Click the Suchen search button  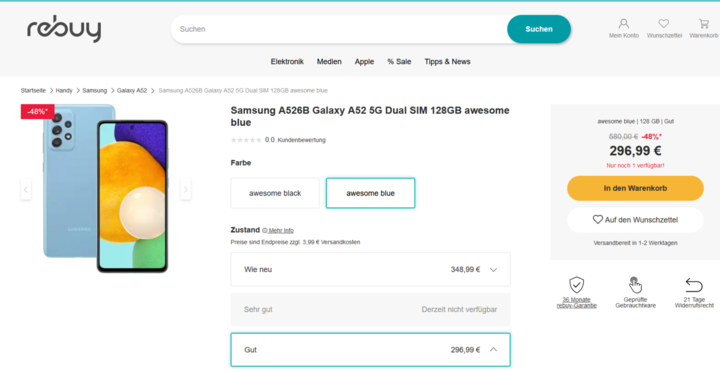point(539,29)
